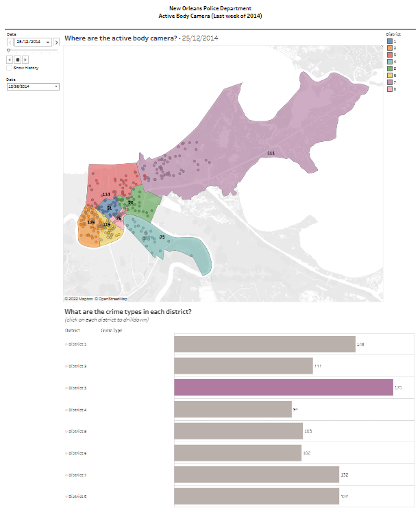Click the highlighted District 3 purple bar

[x=283, y=388]
